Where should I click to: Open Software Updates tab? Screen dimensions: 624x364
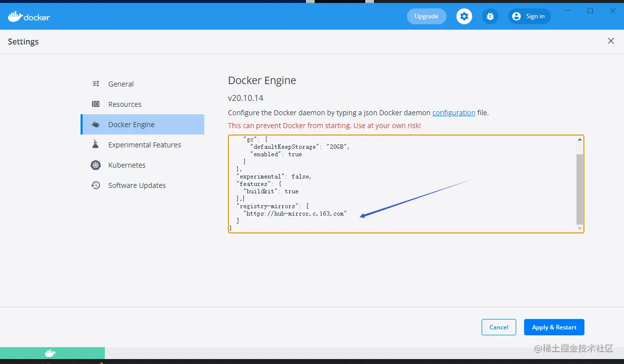[142, 185]
